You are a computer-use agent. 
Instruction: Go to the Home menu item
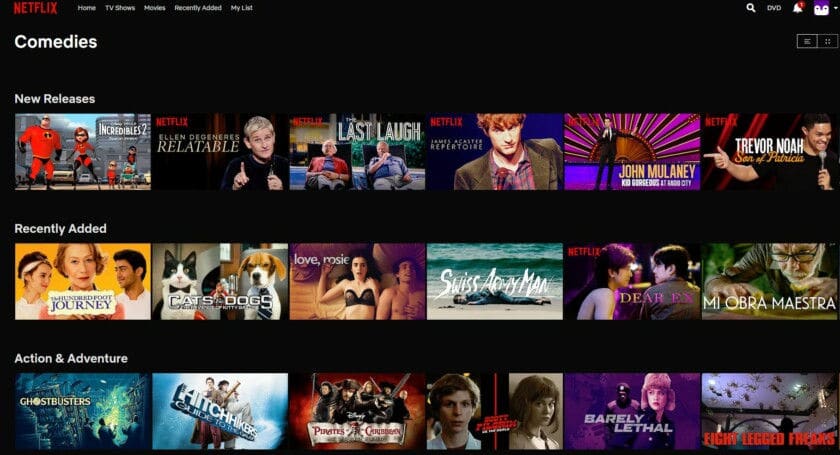pos(87,8)
